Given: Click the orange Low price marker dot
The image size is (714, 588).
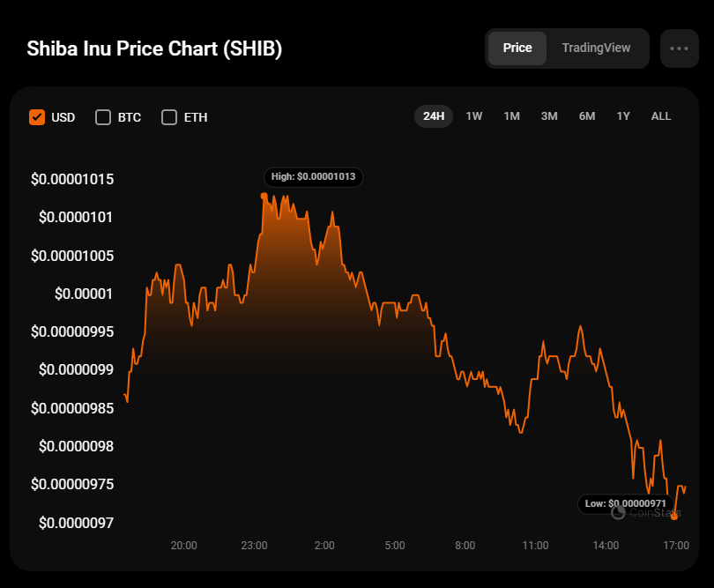Looking at the screenshot, I should 674,516.
